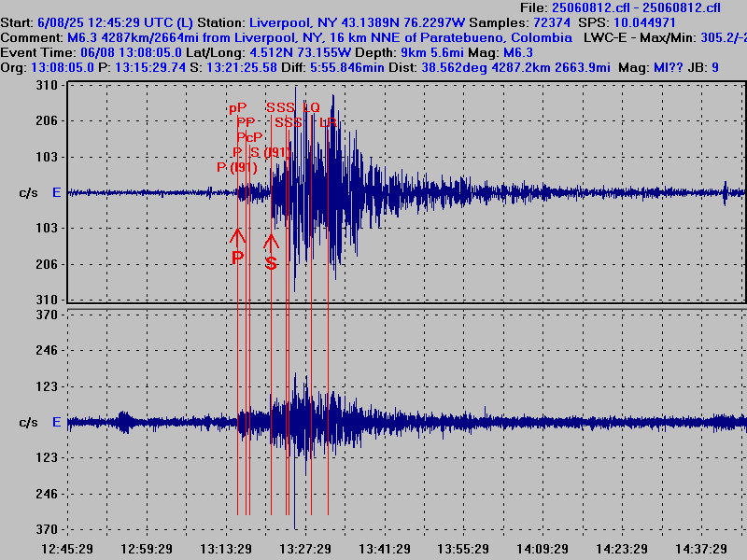The height and width of the screenshot is (560, 747).
Task: Select the S (I91) phase label
Action: pos(270,152)
